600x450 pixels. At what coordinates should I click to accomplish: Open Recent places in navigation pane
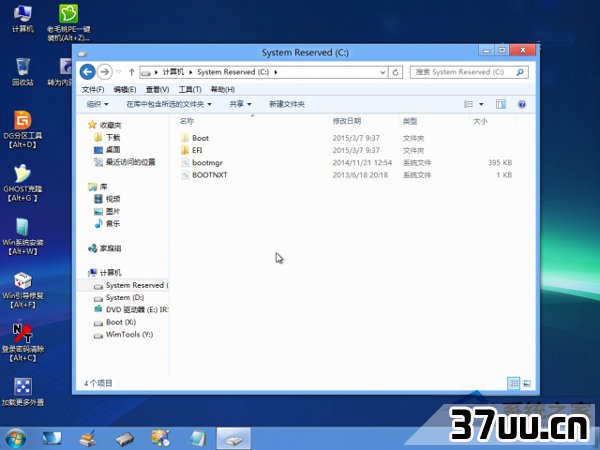pyautogui.click(x=125, y=162)
